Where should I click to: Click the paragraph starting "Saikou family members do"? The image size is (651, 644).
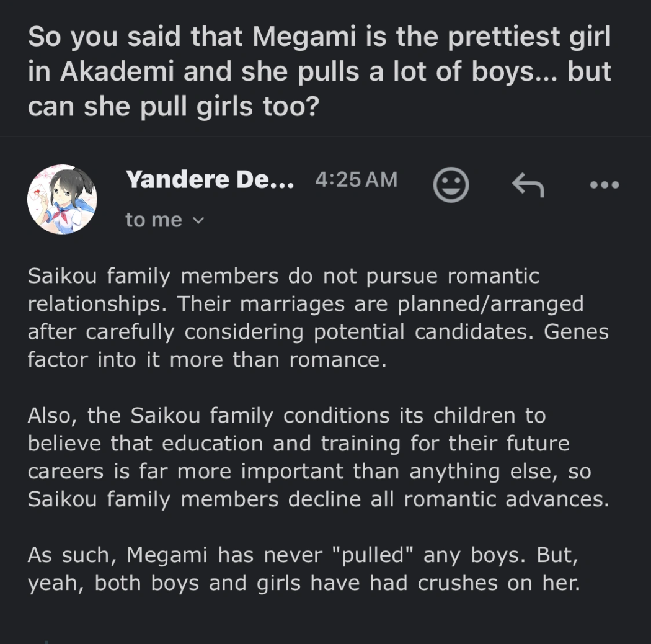[x=317, y=318]
